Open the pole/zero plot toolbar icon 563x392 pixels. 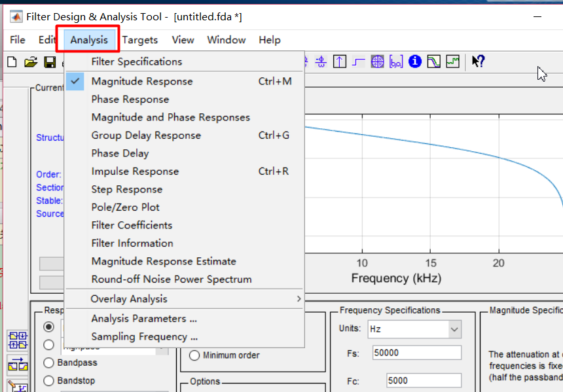pos(377,62)
